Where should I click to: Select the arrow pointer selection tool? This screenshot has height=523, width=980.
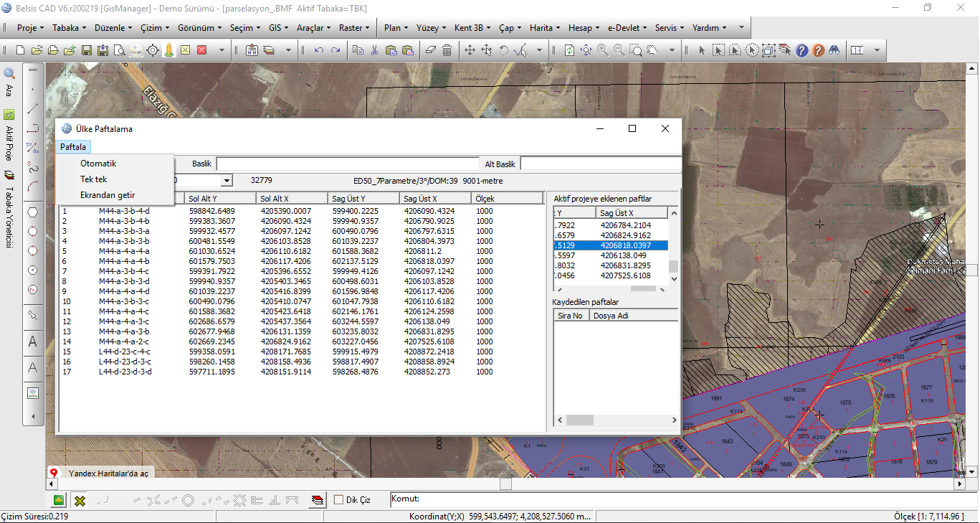702,50
